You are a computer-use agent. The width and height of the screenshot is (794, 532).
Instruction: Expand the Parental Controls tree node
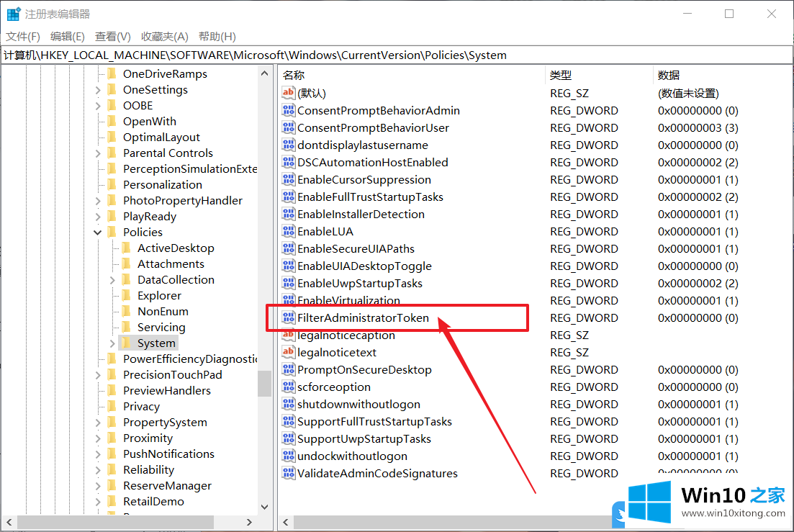click(98, 153)
